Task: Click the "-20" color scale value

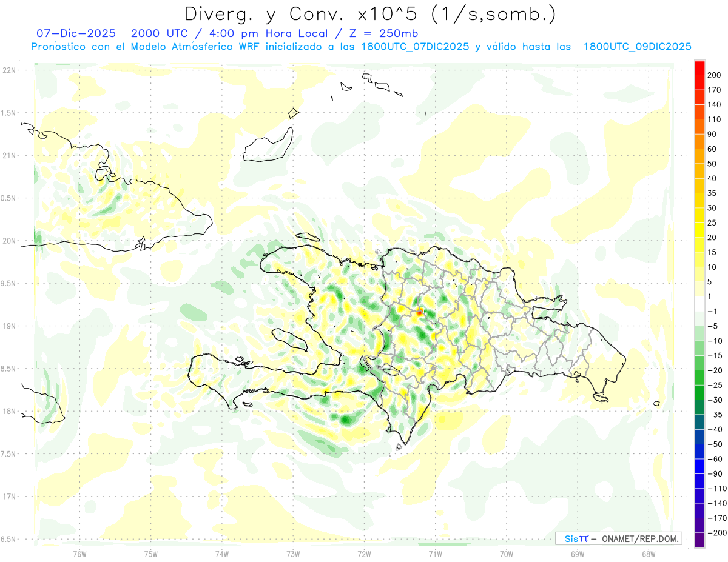Action: coord(715,370)
